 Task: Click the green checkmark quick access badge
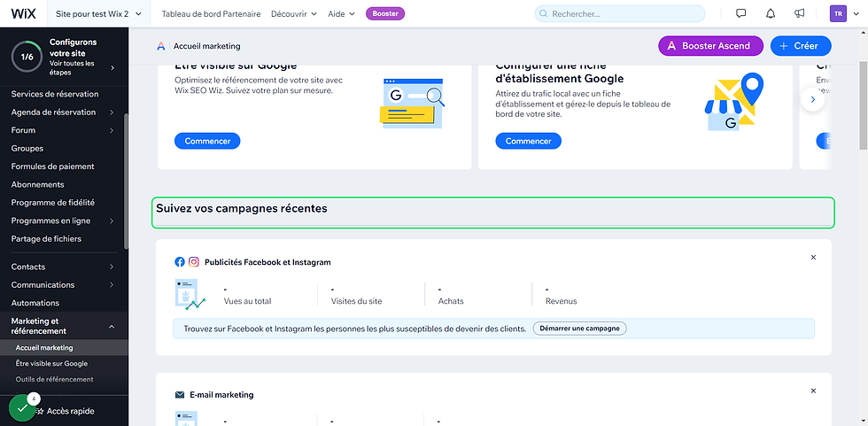point(22,407)
